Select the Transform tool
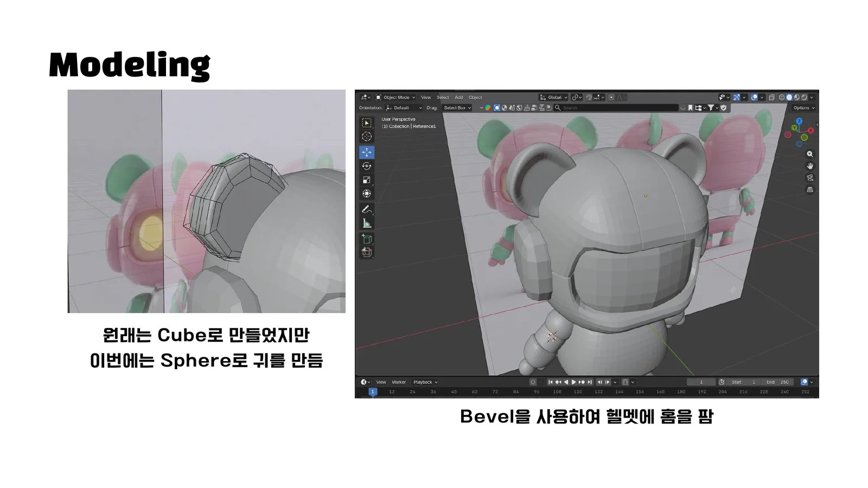The image size is (868, 488). (367, 194)
